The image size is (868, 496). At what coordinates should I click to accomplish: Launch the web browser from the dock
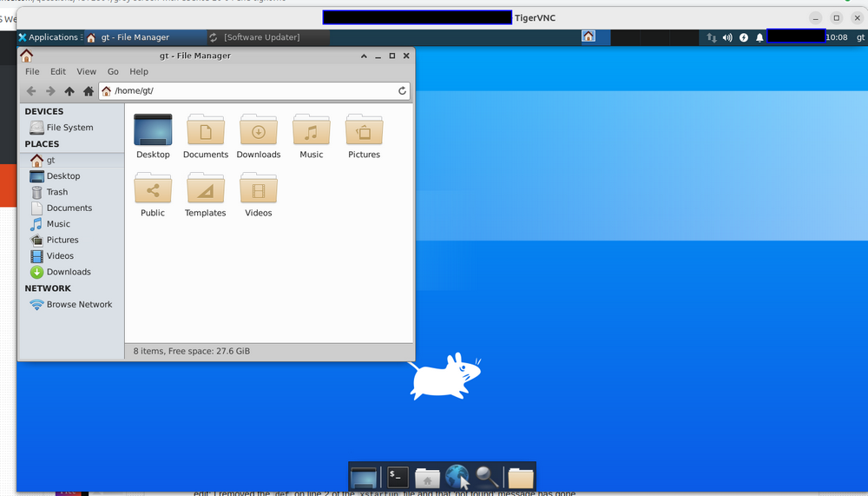457,477
